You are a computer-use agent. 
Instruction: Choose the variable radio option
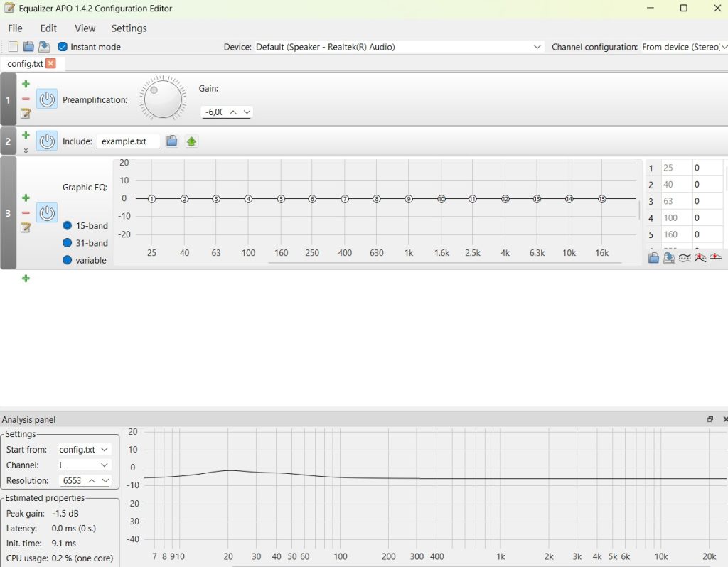click(x=68, y=260)
